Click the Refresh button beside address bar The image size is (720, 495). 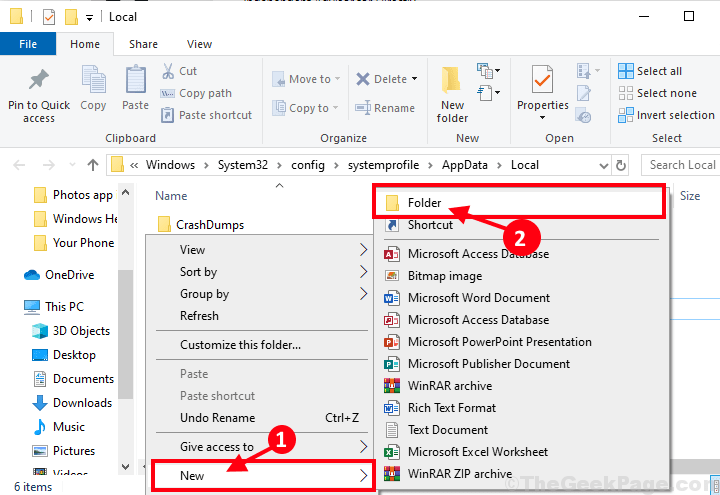pos(621,165)
